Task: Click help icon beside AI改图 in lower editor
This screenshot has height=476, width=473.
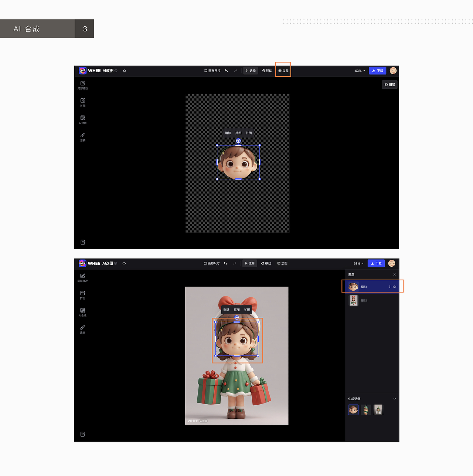Action: coord(116,263)
